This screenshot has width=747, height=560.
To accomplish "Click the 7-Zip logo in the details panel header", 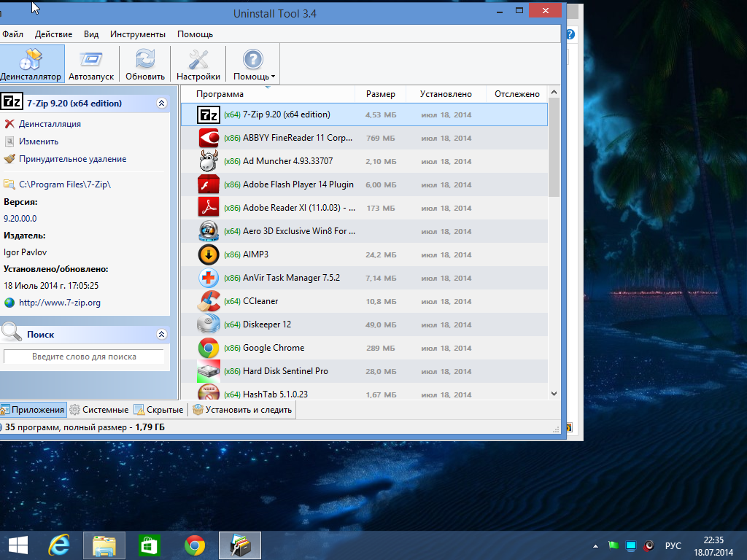I will tap(12, 101).
